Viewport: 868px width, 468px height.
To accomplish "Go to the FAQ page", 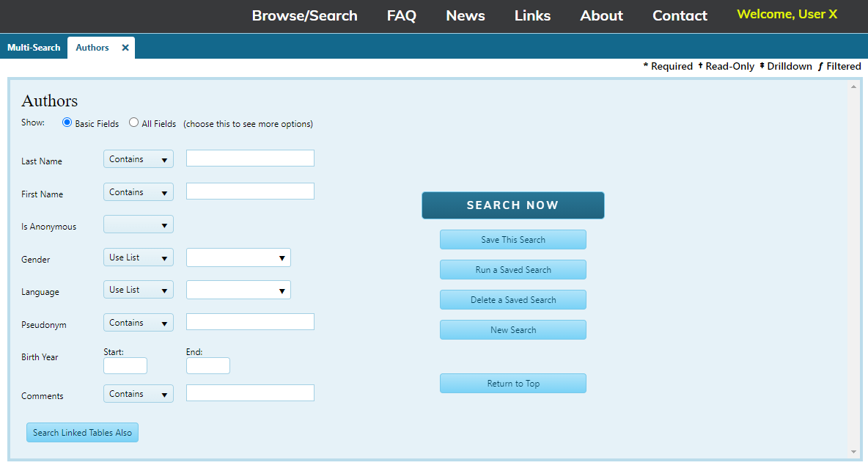I will pyautogui.click(x=401, y=15).
